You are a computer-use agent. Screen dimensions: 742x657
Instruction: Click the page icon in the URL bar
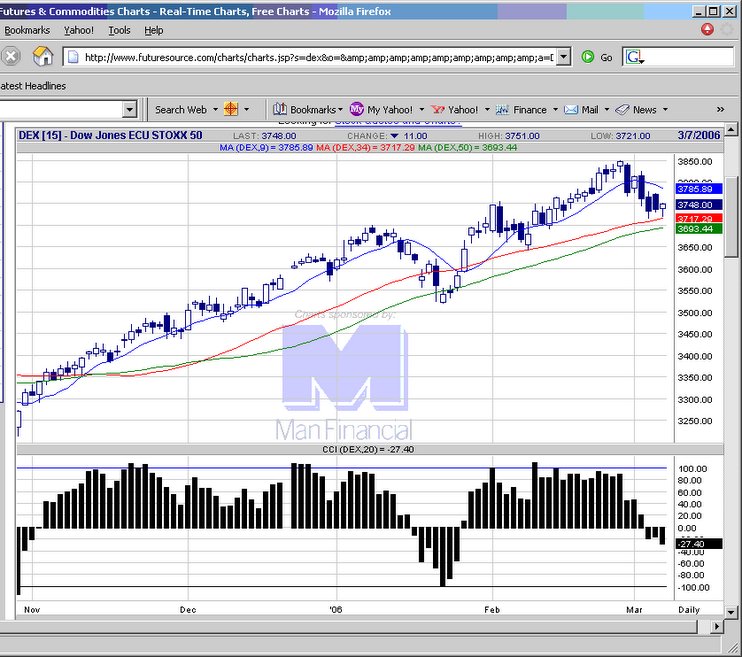click(73, 57)
